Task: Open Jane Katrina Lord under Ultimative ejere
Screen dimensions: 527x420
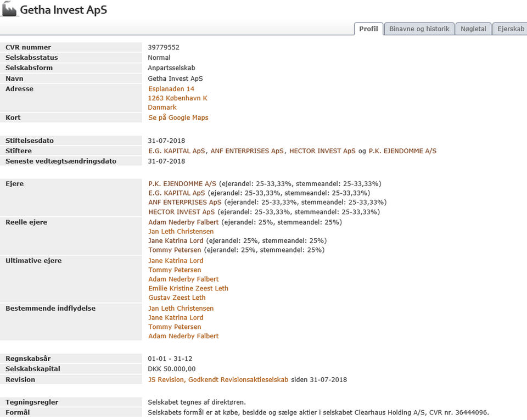Action: click(176, 261)
